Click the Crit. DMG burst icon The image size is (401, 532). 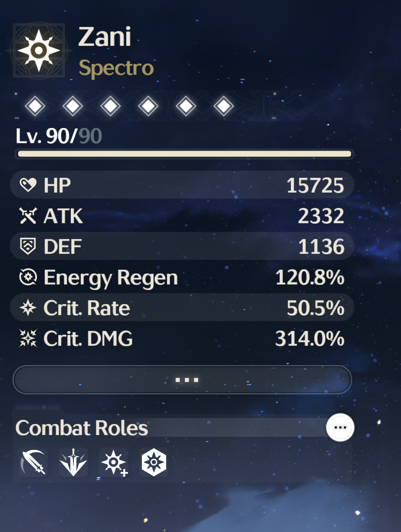pos(28,339)
